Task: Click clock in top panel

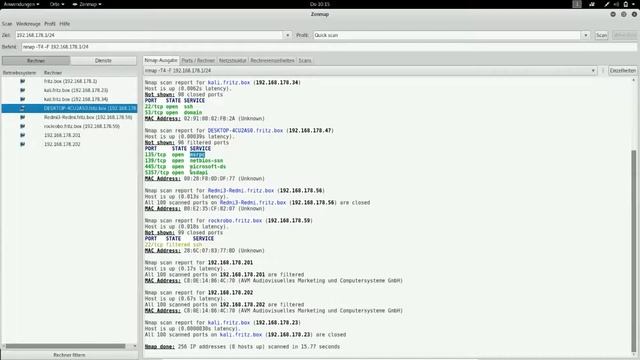Action: [x=320, y=4]
